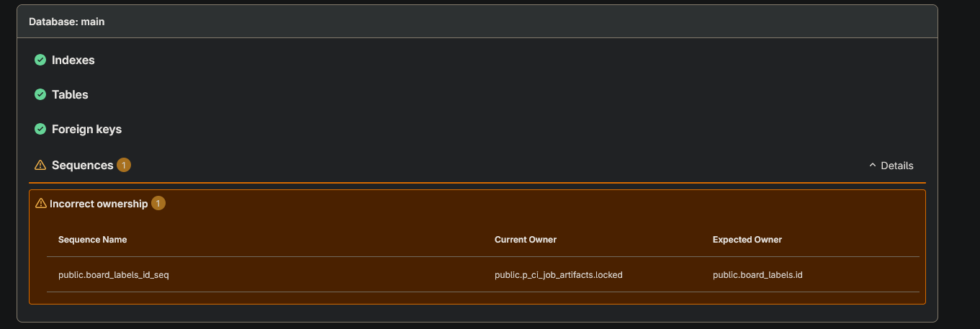The height and width of the screenshot is (329, 980).
Task: Select the Indexes section heading
Action: pos(73,60)
